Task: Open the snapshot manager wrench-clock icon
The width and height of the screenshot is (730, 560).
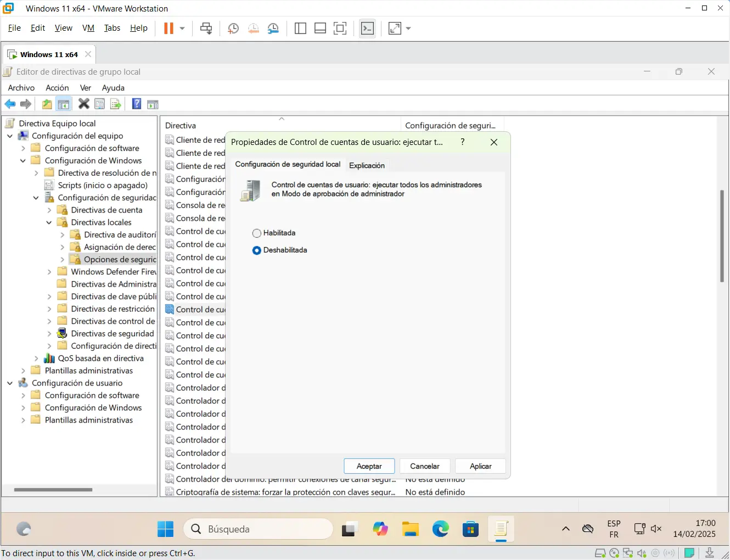Action: click(x=273, y=29)
